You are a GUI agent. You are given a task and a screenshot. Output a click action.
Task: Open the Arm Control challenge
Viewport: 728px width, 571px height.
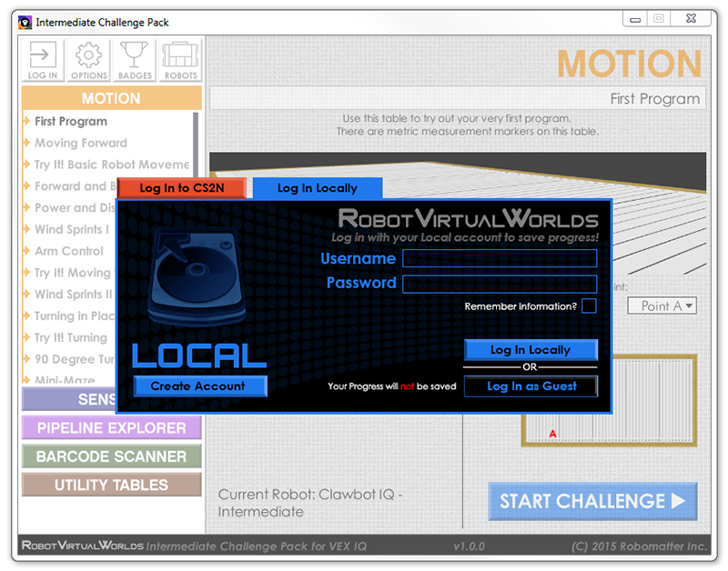point(69,251)
